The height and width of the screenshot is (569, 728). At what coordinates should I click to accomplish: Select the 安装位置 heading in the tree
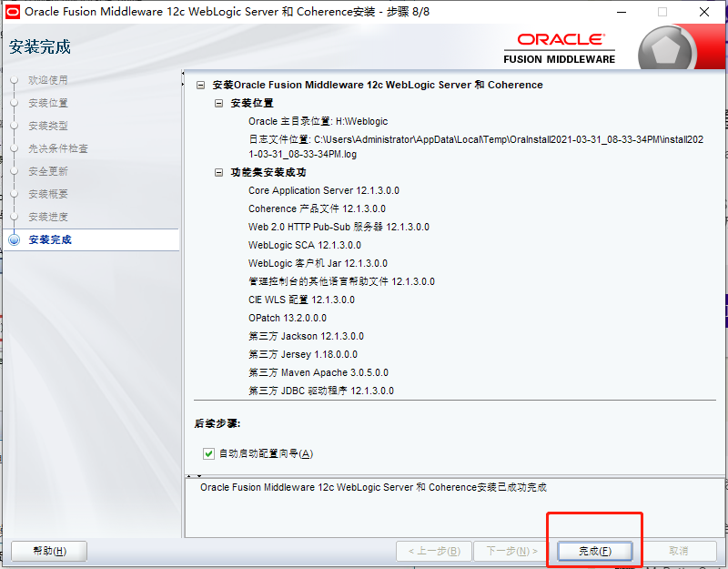252,103
